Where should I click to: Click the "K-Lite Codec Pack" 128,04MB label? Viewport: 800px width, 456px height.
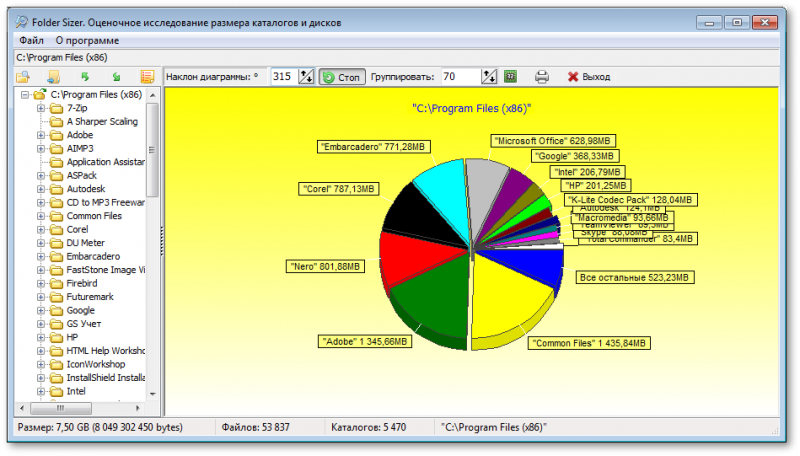[x=630, y=200]
